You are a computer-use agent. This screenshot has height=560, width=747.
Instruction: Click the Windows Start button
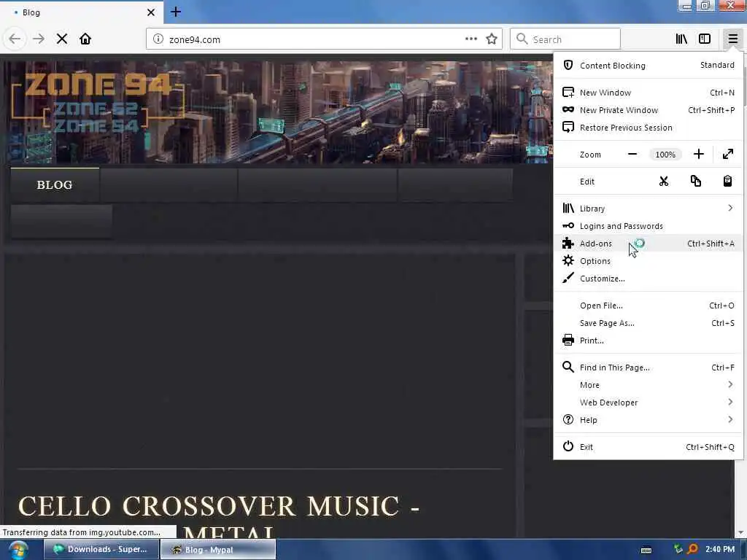click(x=18, y=550)
